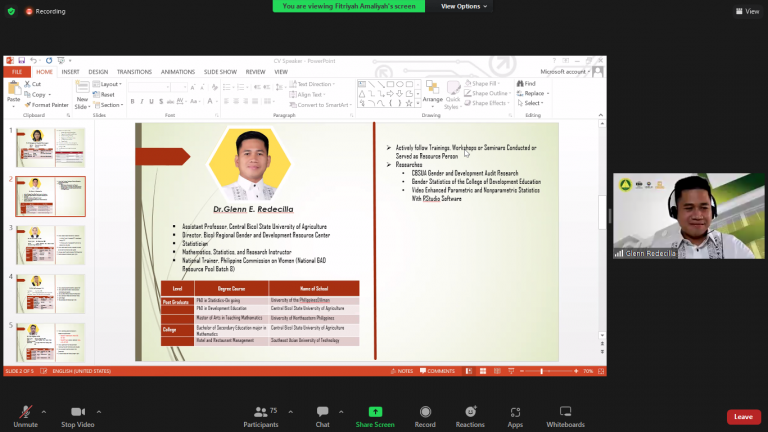Image resolution: width=768 pixels, height=432 pixels.
Task: Open the Zoom Chat panel
Action: [x=322, y=412]
